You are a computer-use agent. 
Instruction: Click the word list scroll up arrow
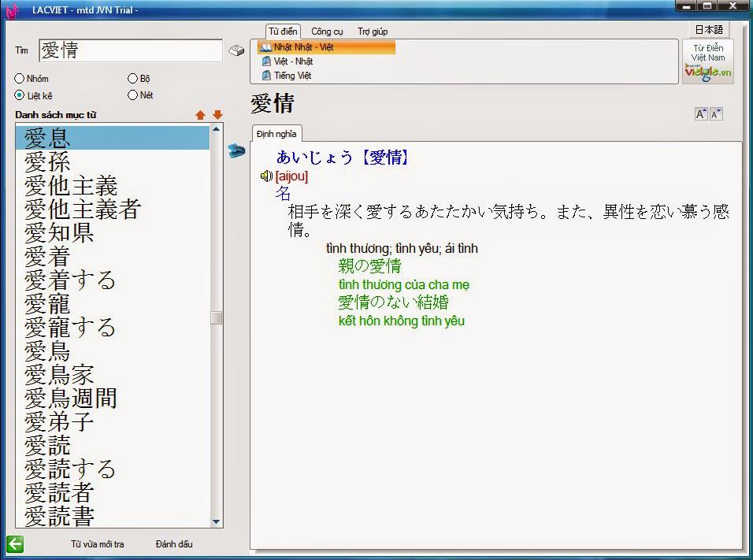[216, 129]
